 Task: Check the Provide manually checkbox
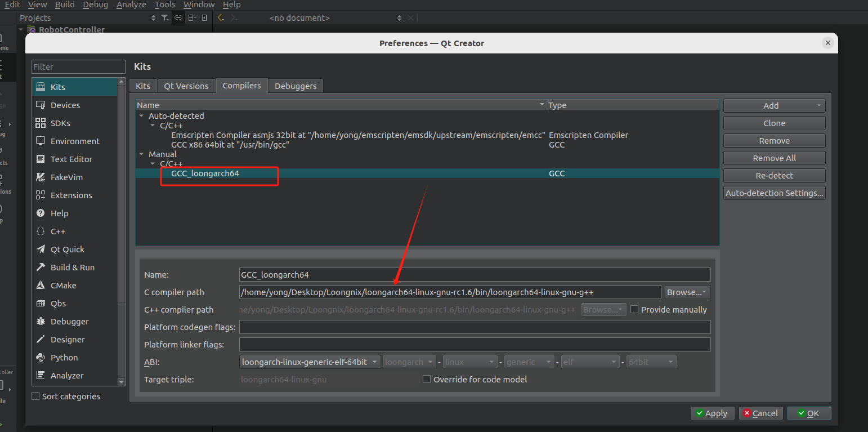pyautogui.click(x=634, y=310)
